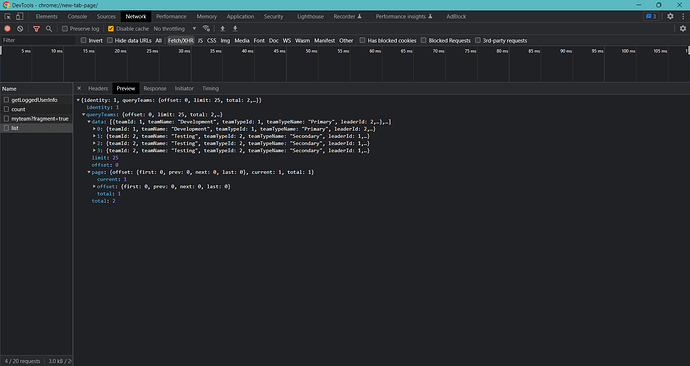Export HAR file download icon
This screenshot has height=366, width=690.
point(235,29)
